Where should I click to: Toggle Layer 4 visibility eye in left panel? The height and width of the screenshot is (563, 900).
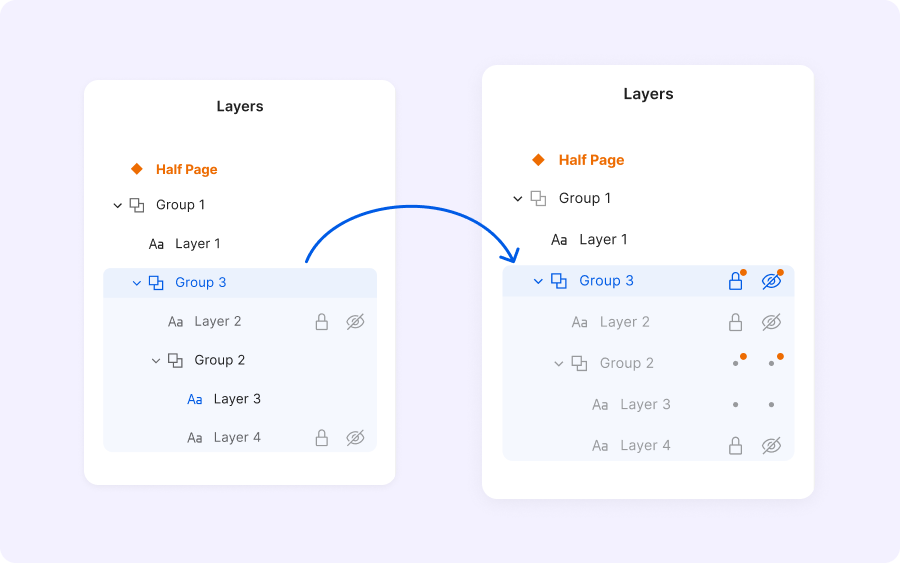click(x=355, y=438)
